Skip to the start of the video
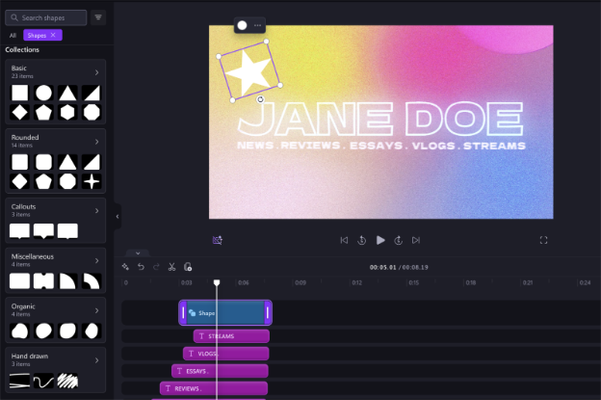Screen dimensions: 601x400 tap(344, 240)
